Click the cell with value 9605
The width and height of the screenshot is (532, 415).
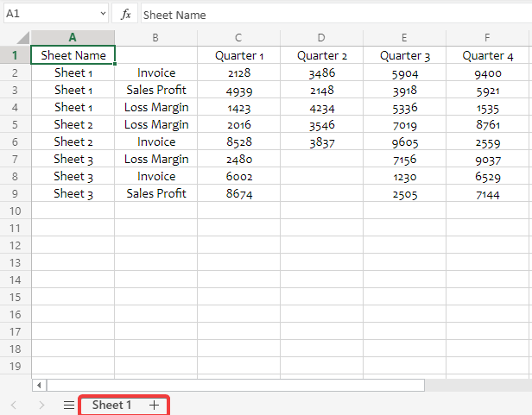(x=404, y=141)
